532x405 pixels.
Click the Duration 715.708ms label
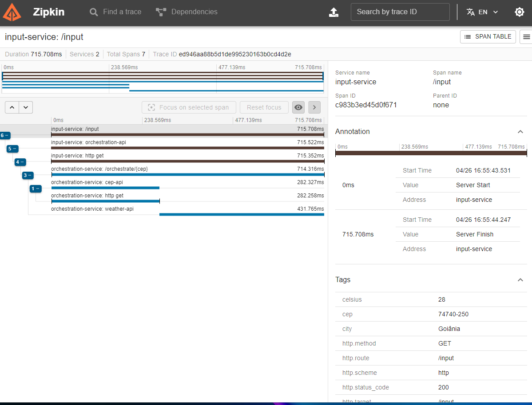coord(33,54)
